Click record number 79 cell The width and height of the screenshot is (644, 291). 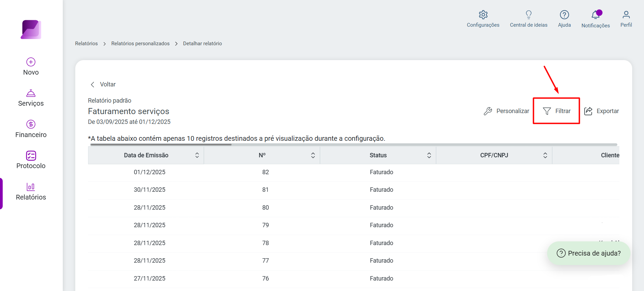pyautogui.click(x=266, y=225)
